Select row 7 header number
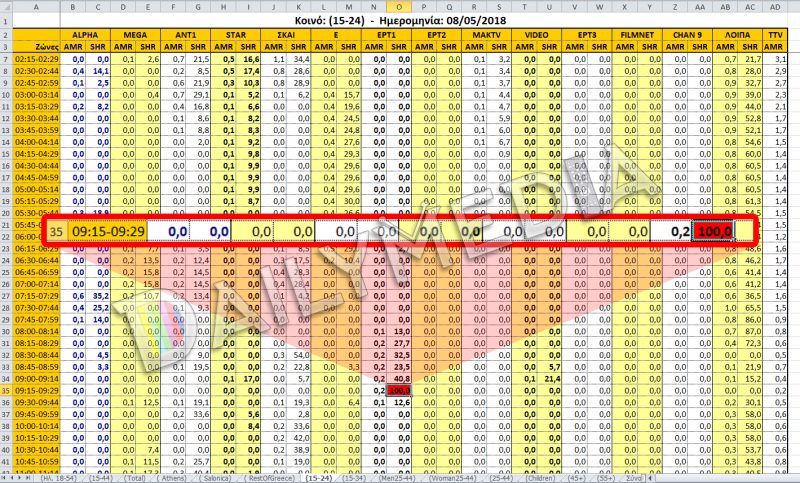The width and height of the screenshot is (800, 483). 6,59
